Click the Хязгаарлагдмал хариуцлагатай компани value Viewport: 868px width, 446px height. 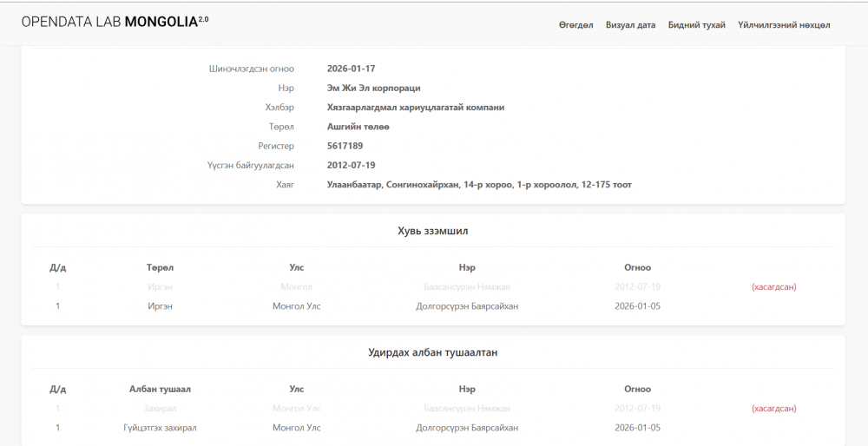pos(415,107)
